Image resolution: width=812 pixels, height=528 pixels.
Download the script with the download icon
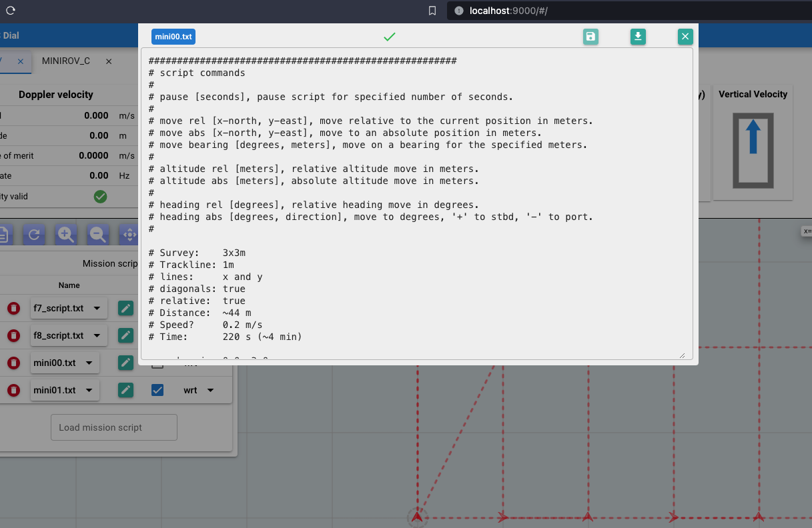click(x=638, y=37)
